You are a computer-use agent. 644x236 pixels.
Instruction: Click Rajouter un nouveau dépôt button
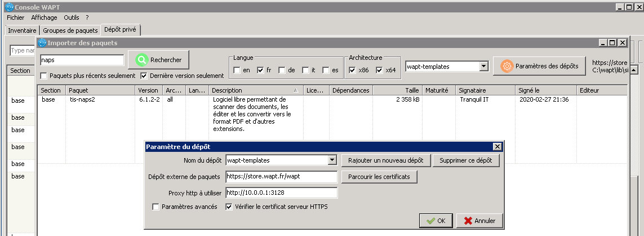coord(386,161)
